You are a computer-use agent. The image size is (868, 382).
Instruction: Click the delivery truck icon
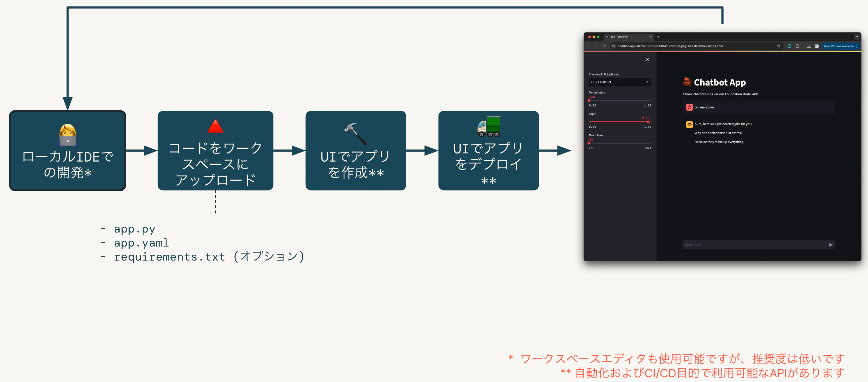pos(488,127)
